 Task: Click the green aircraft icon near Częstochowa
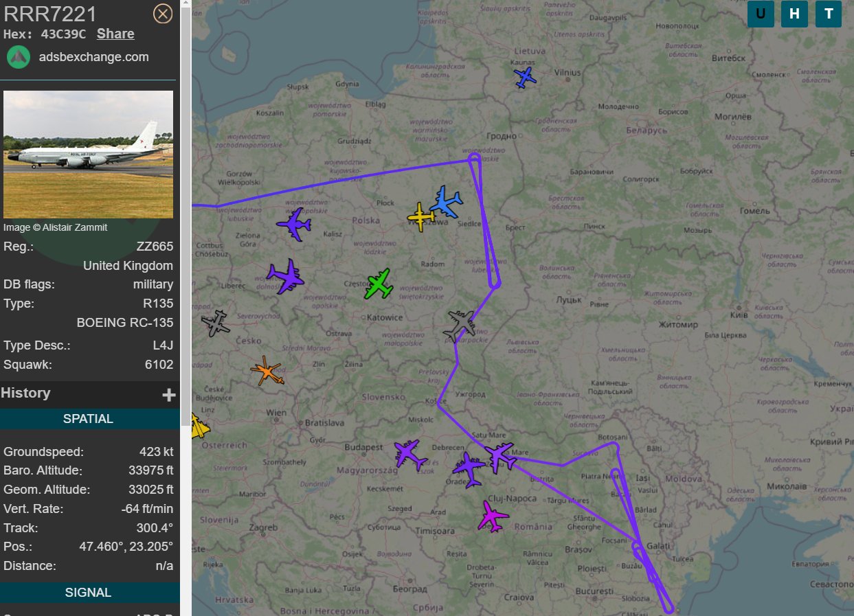(379, 284)
